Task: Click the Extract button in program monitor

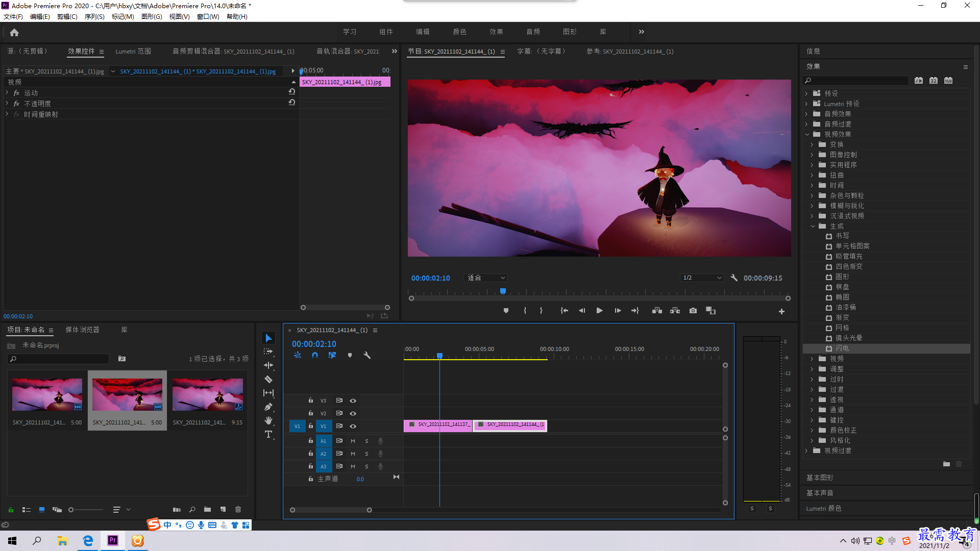Action: tap(675, 311)
